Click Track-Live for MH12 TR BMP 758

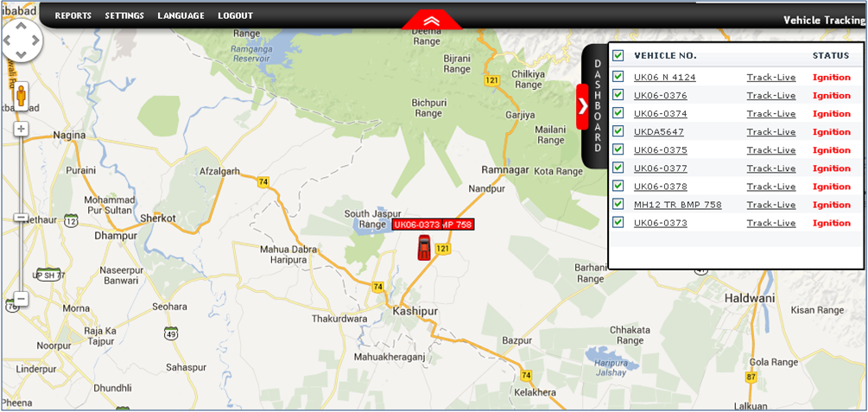(x=771, y=205)
